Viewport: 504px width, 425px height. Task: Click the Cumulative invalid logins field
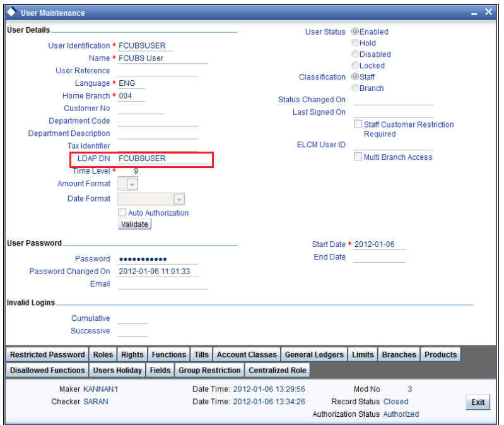pos(132,318)
